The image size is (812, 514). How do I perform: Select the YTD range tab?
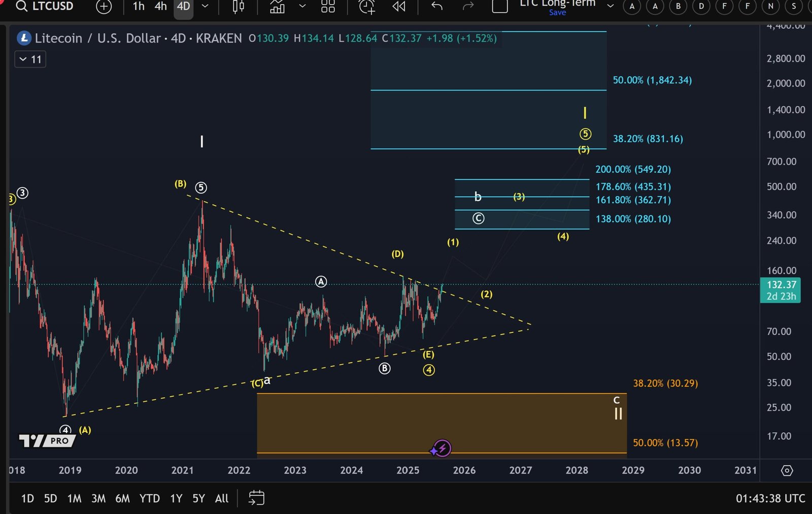coord(150,498)
